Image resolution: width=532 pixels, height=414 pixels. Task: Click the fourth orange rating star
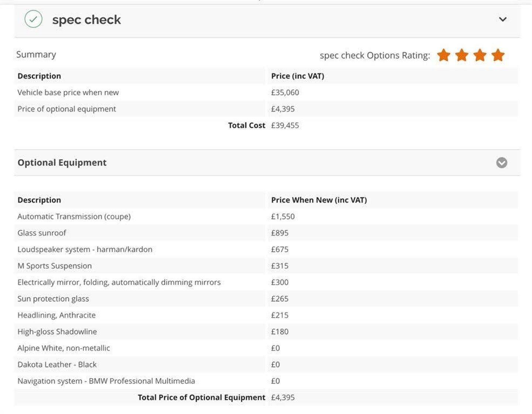click(x=498, y=55)
